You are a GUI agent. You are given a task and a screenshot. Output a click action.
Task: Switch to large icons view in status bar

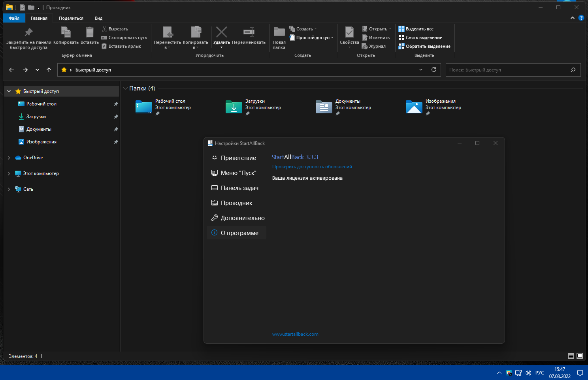580,356
